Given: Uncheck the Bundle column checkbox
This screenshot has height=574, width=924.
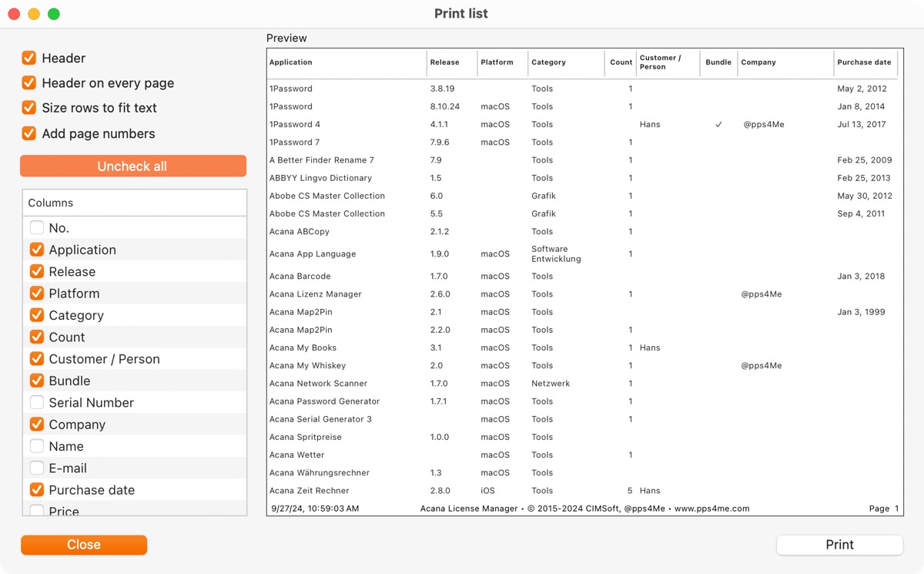Looking at the screenshot, I should (37, 381).
